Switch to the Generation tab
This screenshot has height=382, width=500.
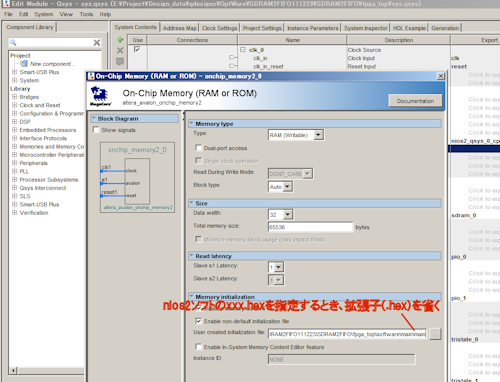coord(445,28)
